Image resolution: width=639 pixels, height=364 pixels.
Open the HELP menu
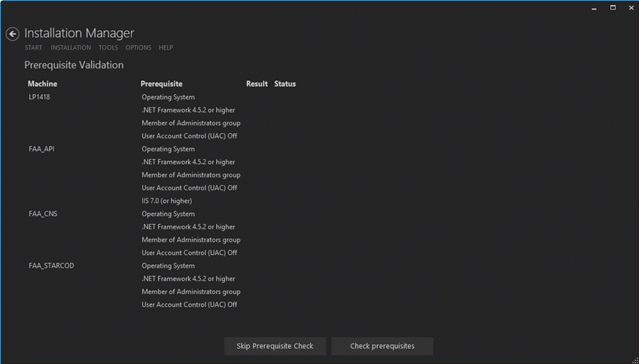click(x=166, y=47)
